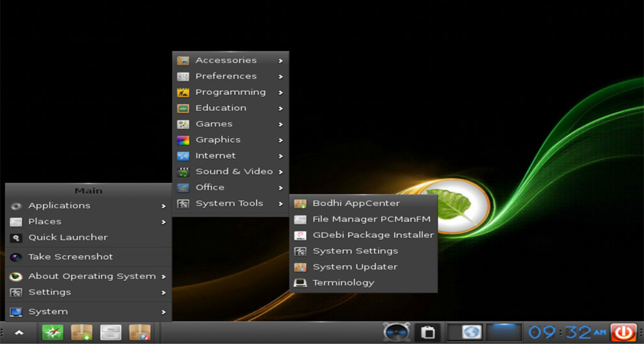Open file manager drawer icon on shelf

[111, 332]
